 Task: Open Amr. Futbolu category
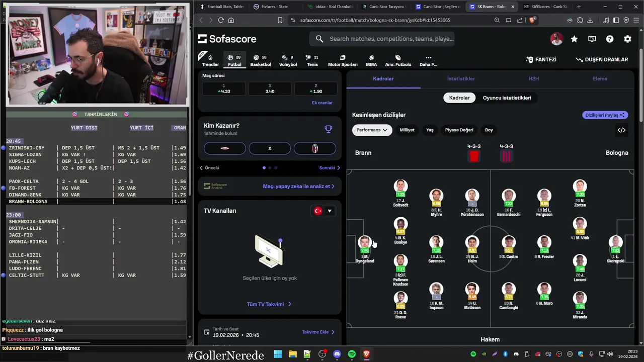click(x=398, y=60)
